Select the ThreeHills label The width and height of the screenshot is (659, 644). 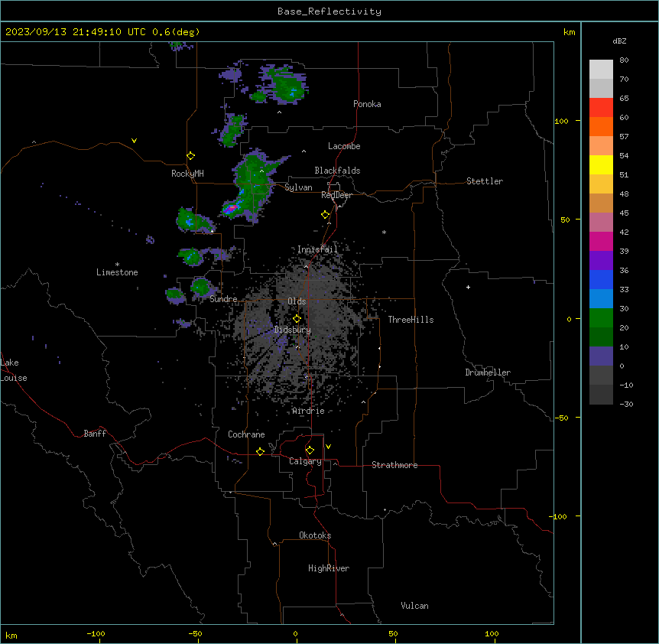point(411,320)
